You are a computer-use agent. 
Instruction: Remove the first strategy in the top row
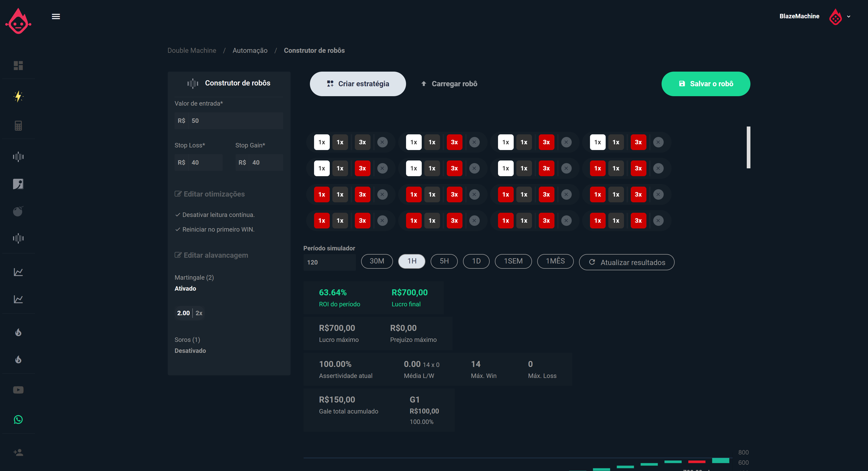tap(382, 142)
